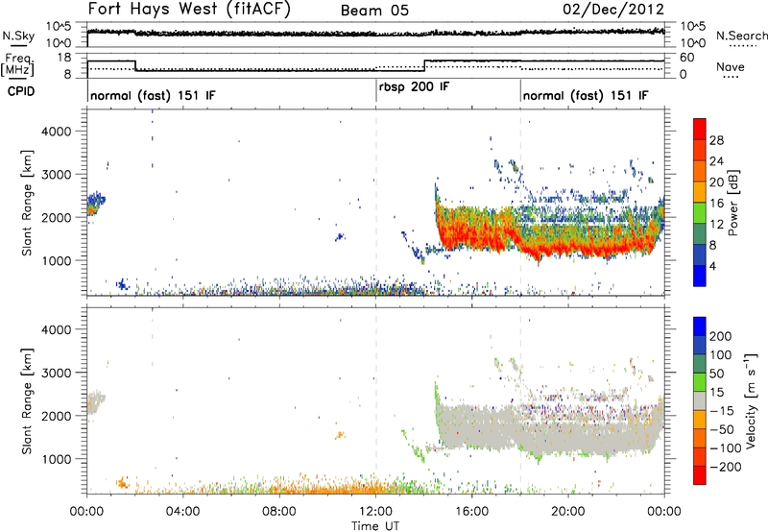
Task: Click the "N.Sky" legend label
Action: 18,36
